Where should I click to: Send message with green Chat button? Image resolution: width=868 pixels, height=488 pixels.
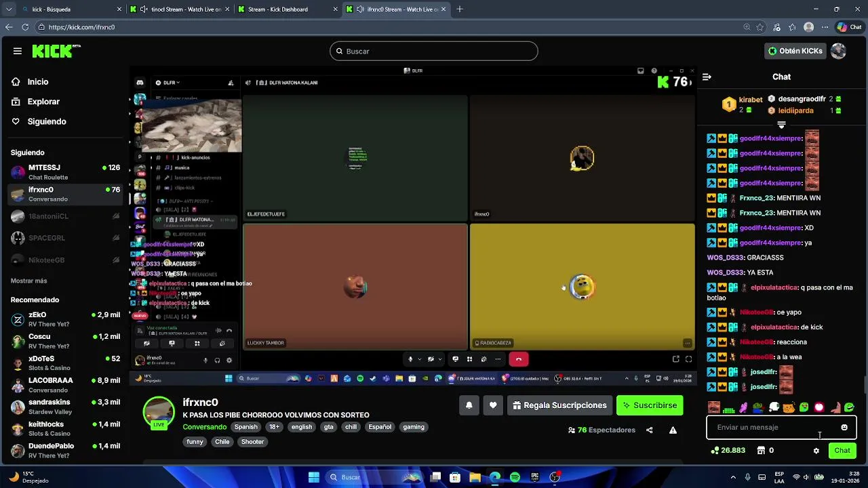point(842,451)
